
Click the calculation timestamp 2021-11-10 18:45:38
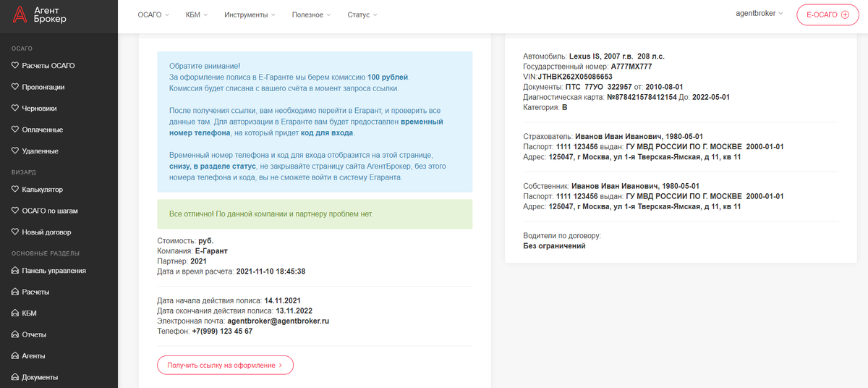271,271
